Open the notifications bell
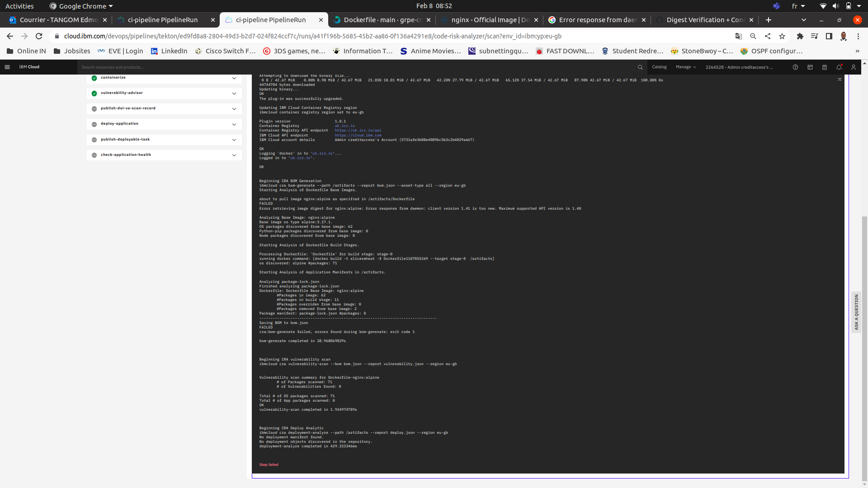Image resolution: width=868 pixels, height=488 pixels. pyautogui.click(x=839, y=67)
